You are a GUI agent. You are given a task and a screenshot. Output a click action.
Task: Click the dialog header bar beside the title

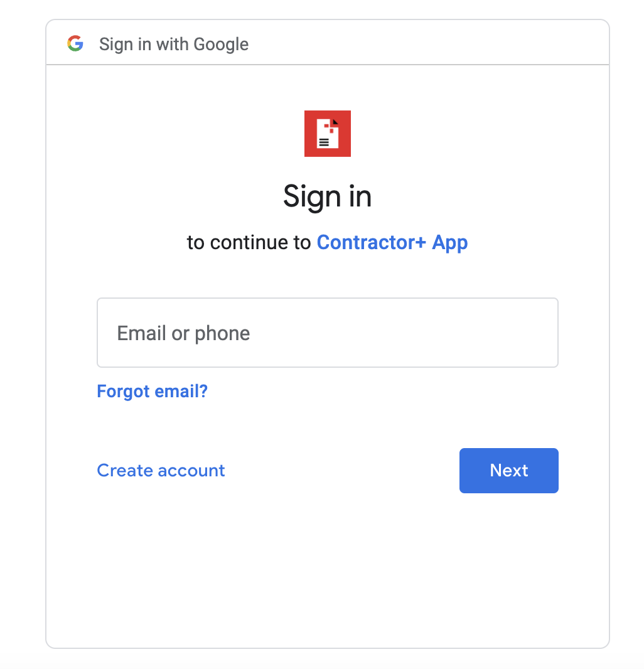tap(427, 43)
